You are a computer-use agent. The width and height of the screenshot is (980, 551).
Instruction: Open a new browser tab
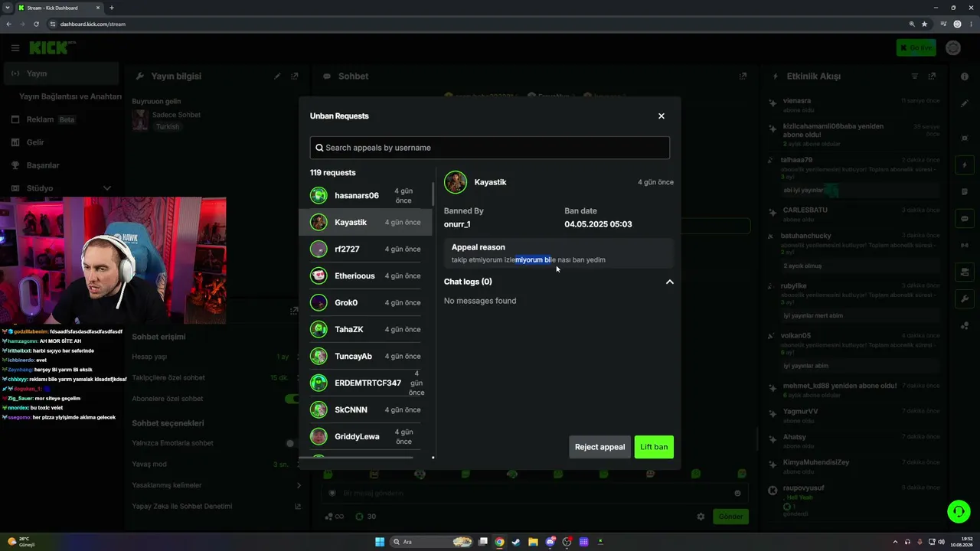tap(112, 8)
